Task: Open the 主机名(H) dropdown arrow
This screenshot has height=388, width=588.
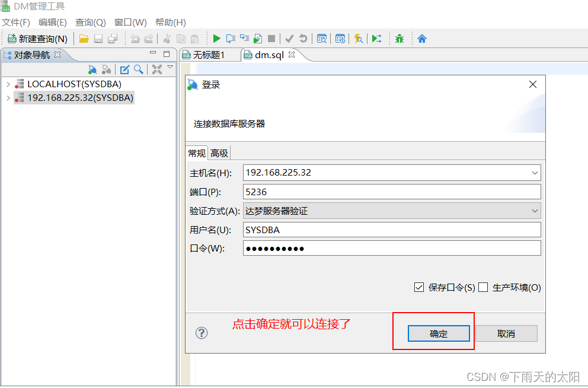Action: click(535, 173)
